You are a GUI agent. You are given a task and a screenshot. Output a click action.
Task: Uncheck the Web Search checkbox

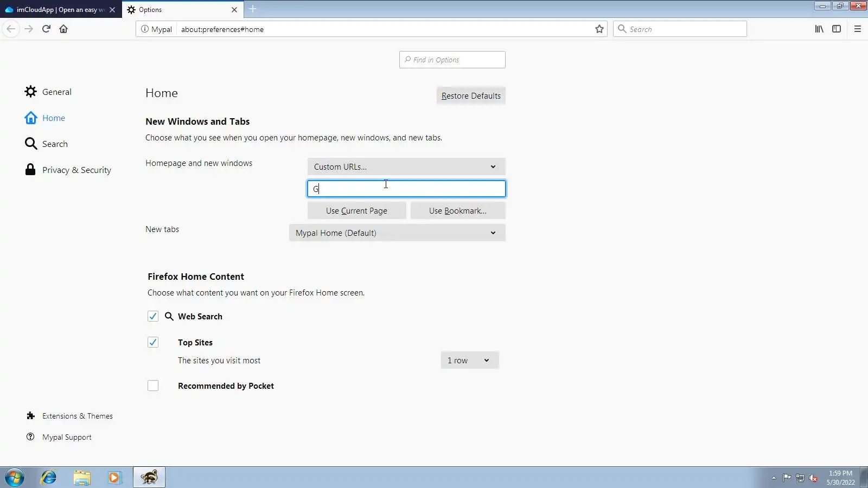pyautogui.click(x=153, y=316)
